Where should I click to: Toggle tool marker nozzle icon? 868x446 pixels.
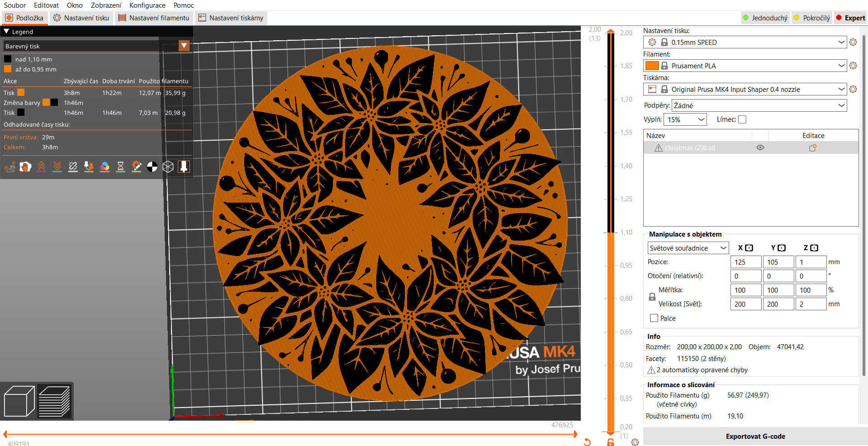coord(184,167)
